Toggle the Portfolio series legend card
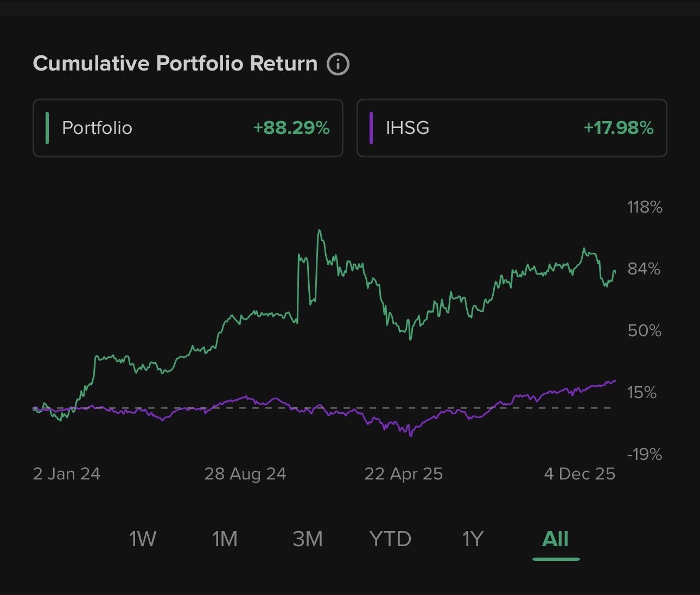This screenshot has height=595, width=700. click(x=188, y=128)
